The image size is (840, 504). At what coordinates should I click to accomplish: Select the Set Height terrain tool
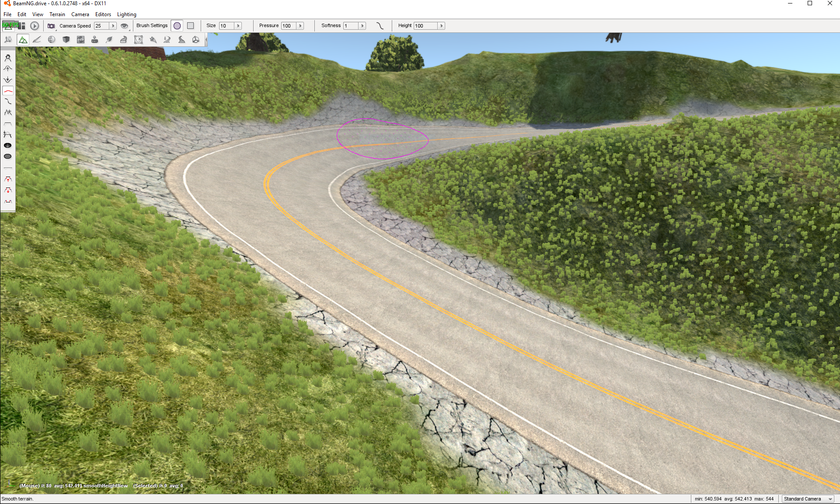(8, 135)
